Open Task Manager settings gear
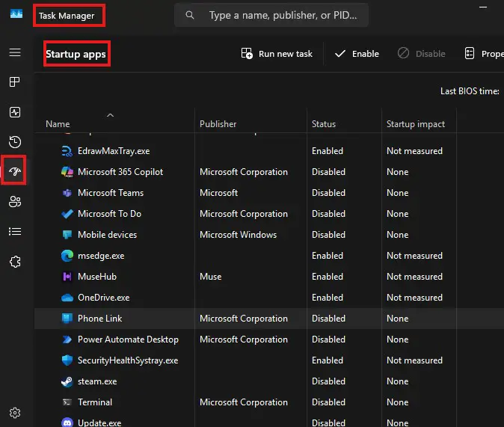Viewport: 504px width, 427px height. click(x=15, y=413)
